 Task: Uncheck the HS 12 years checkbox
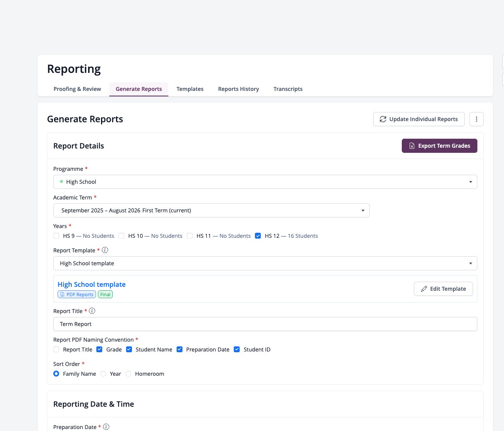pyautogui.click(x=258, y=235)
